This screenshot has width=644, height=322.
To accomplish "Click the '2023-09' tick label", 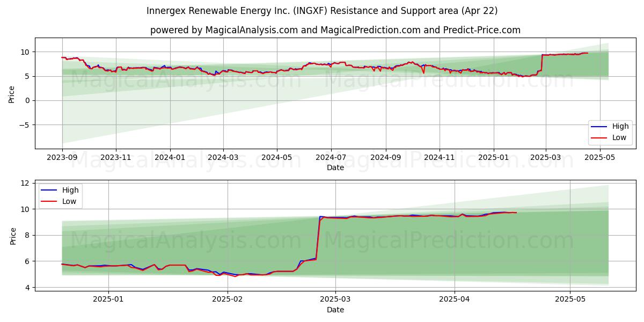I will tap(62, 157).
